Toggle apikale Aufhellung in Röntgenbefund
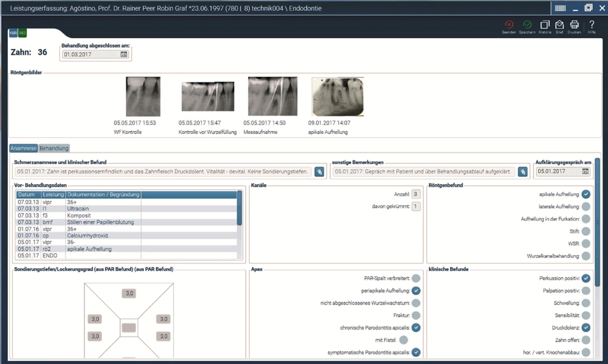The width and height of the screenshot is (608, 364). pyautogui.click(x=586, y=194)
